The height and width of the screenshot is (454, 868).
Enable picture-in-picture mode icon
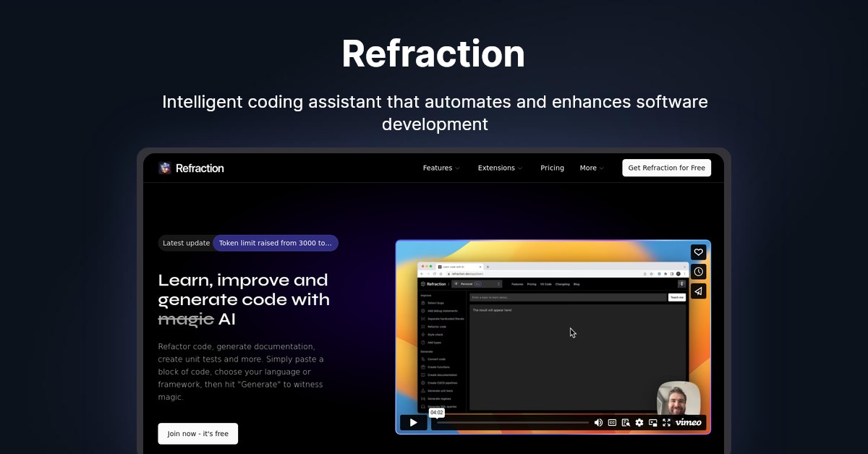tap(653, 422)
